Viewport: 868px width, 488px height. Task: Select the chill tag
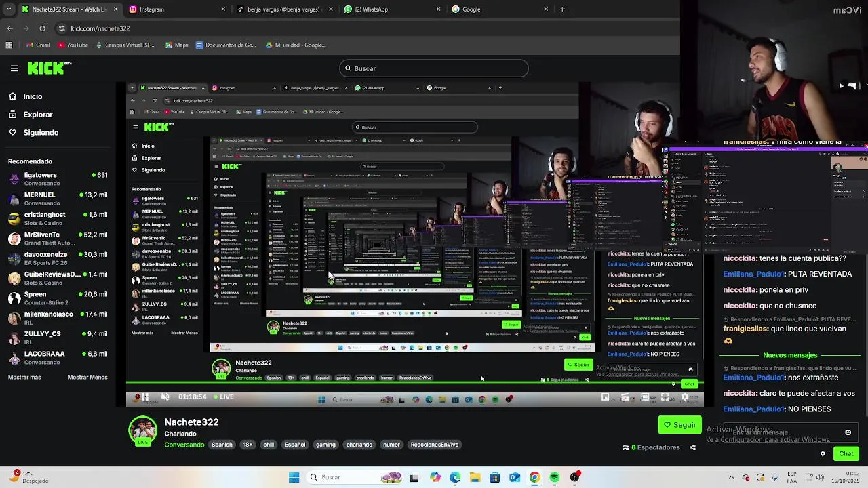point(269,445)
